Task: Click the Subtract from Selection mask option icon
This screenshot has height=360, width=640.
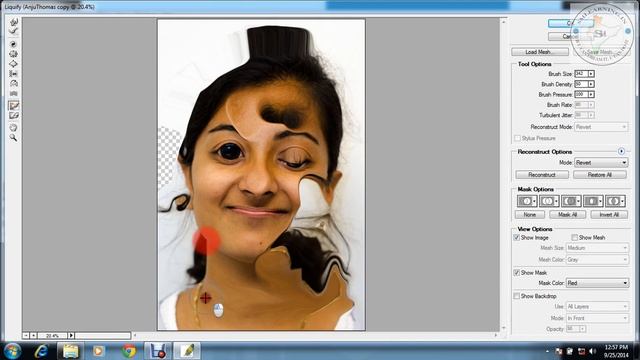Action: (x=571, y=201)
